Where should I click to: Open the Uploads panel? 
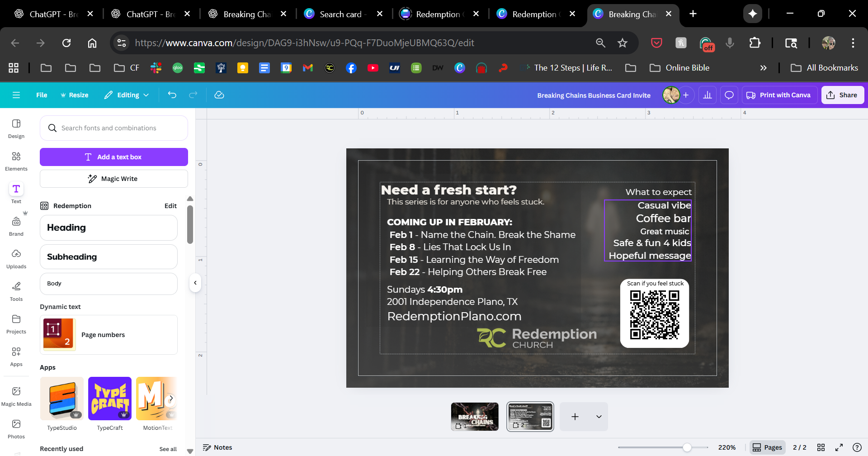pyautogui.click(x=16, y=259)
